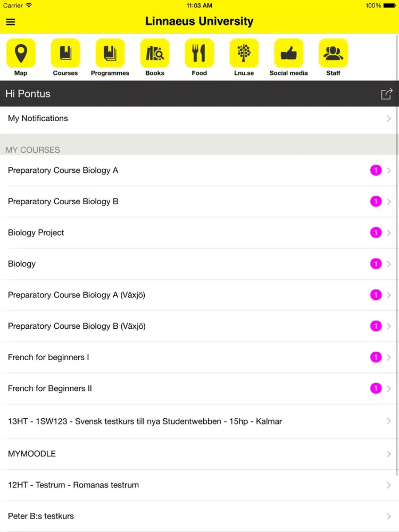This screenshot has width=399, height=532.
Task: Select the 13HT - 1SW123 Svensk testkurs course
Action: coord(199,421)
